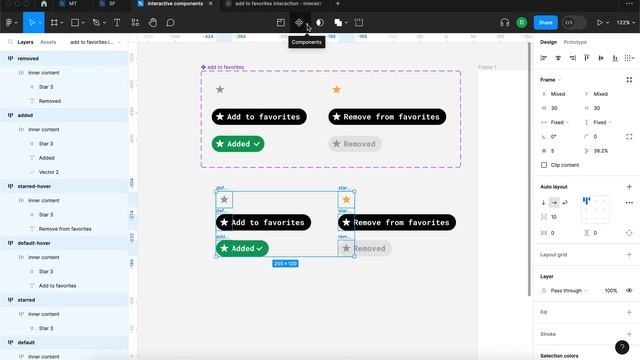This screenshot has height=360, width=640.
Task: Open a new tab with plus
Action: coord(338,4)
